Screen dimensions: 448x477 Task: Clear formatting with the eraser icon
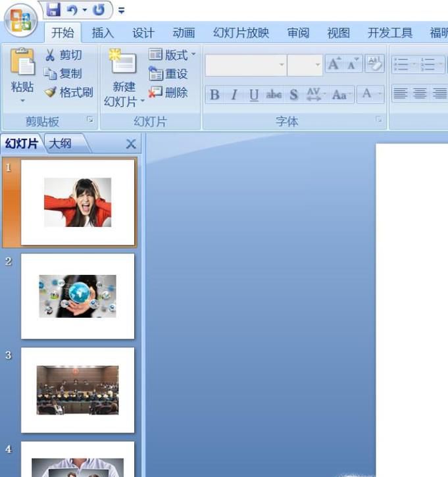374,64
